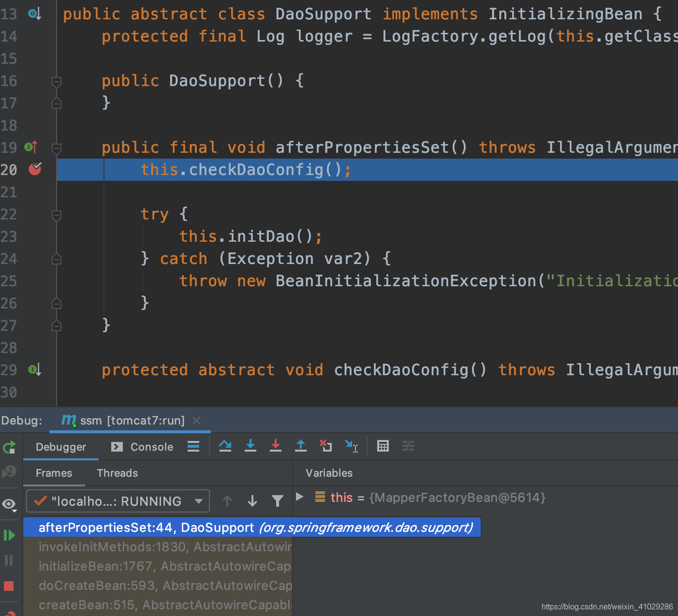This screenshot has width=678, height=616.
Task: Click the Variables panel header
Action: [329, 473]
